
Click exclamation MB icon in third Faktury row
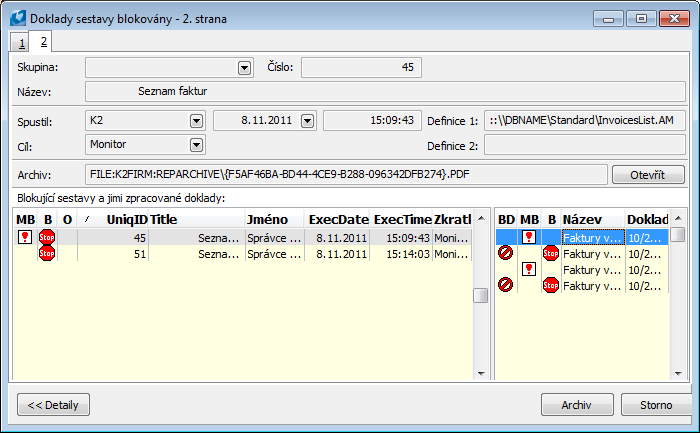click(529, 269)
